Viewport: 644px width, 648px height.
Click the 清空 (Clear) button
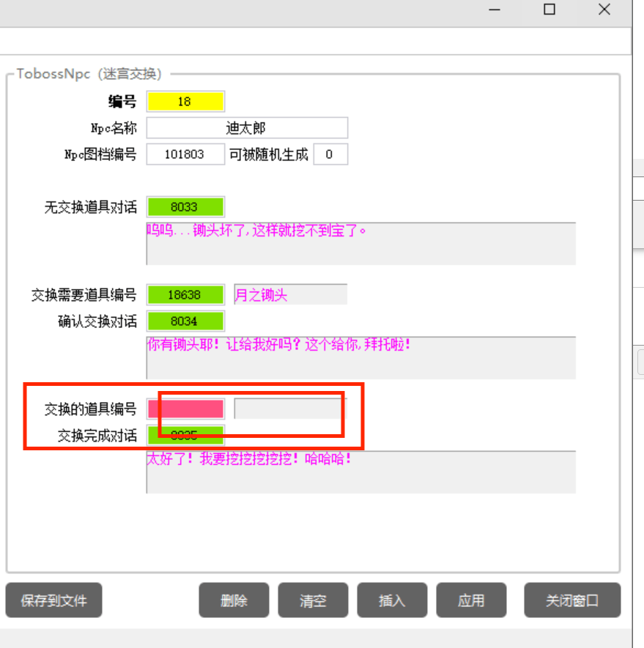[x=313, y=600]
